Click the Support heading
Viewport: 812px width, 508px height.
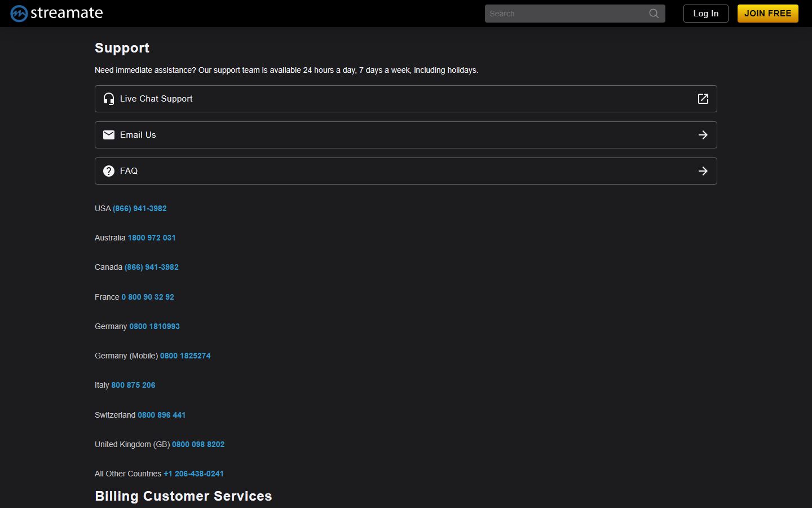click(x=122, y=48)
